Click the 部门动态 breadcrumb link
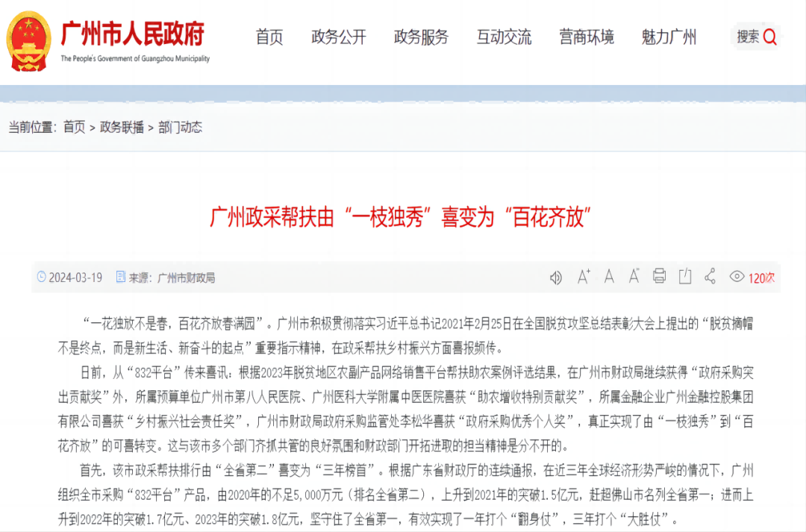 pos(180,128)
